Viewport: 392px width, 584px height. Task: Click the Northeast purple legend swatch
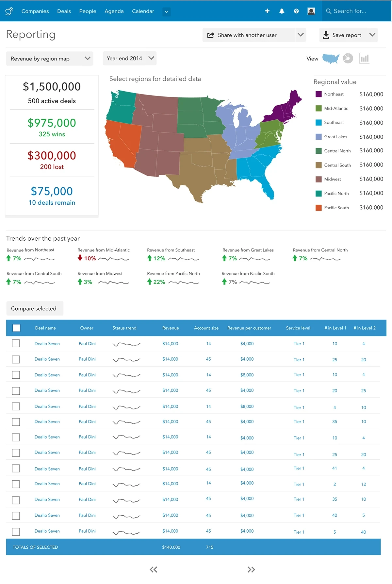tap(318, 94)
